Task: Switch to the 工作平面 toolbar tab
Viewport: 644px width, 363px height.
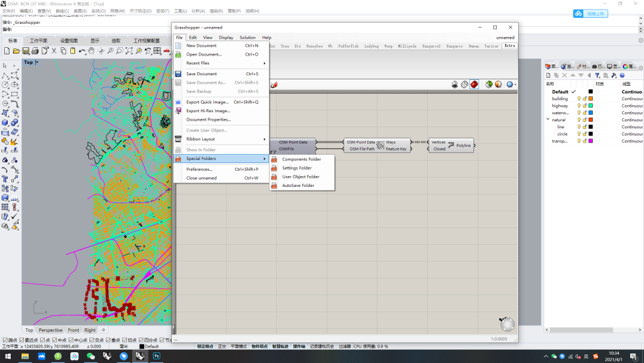Action: (39, 41)
